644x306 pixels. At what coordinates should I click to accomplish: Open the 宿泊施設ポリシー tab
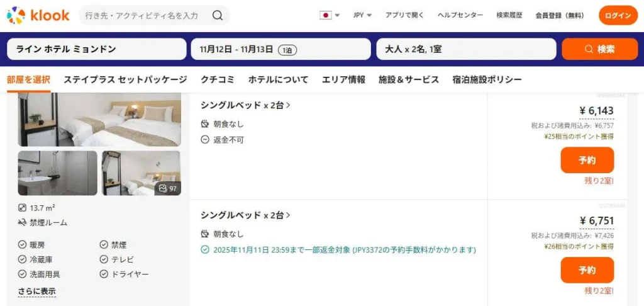tap(487, 79)
